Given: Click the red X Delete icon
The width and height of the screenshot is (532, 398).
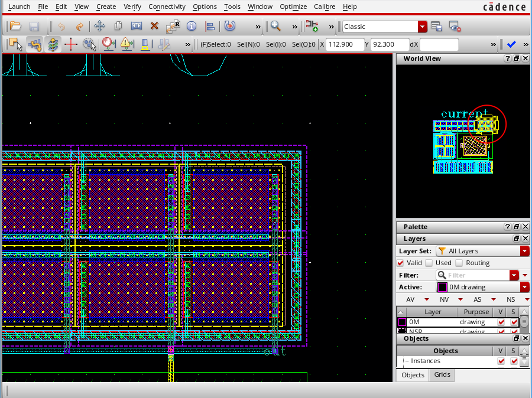Looking at the screenshot, I should coord(154,27).
